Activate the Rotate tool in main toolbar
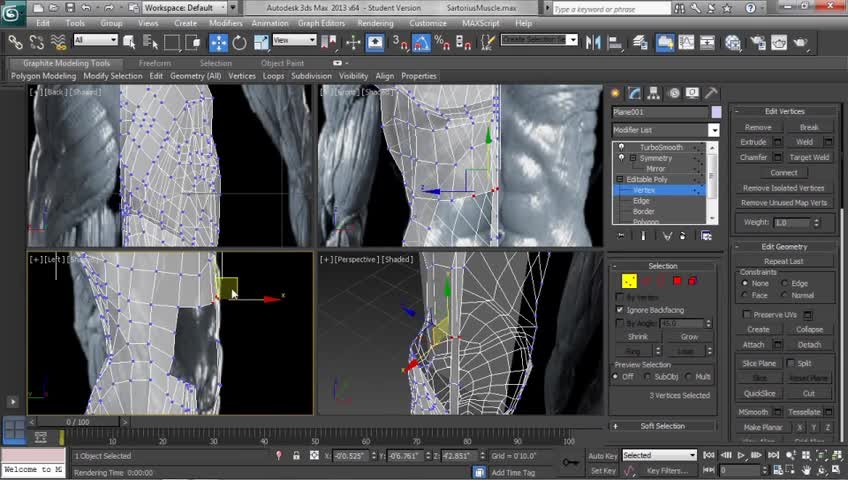This screenshot has height=480, width=848. point(240,43)
